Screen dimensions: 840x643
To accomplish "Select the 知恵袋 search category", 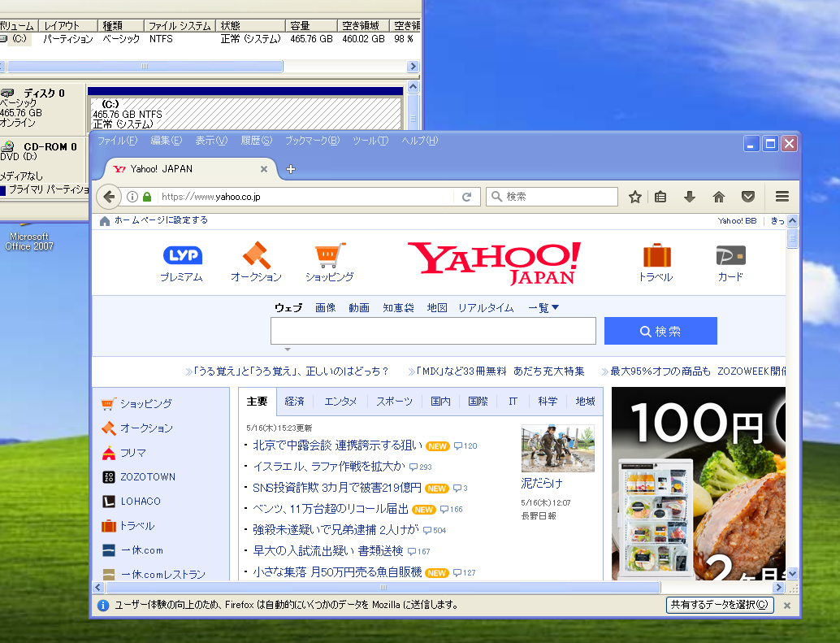I will tap(398, 307).
